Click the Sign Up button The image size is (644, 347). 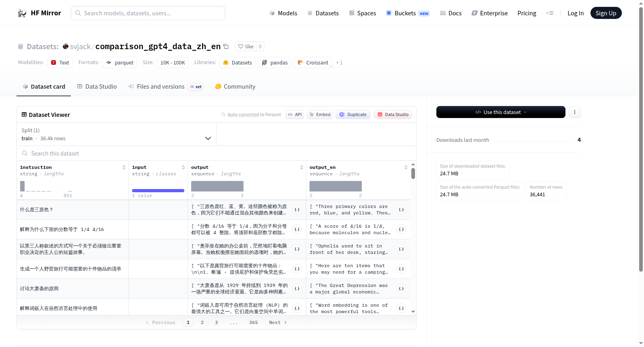[606, 13]
